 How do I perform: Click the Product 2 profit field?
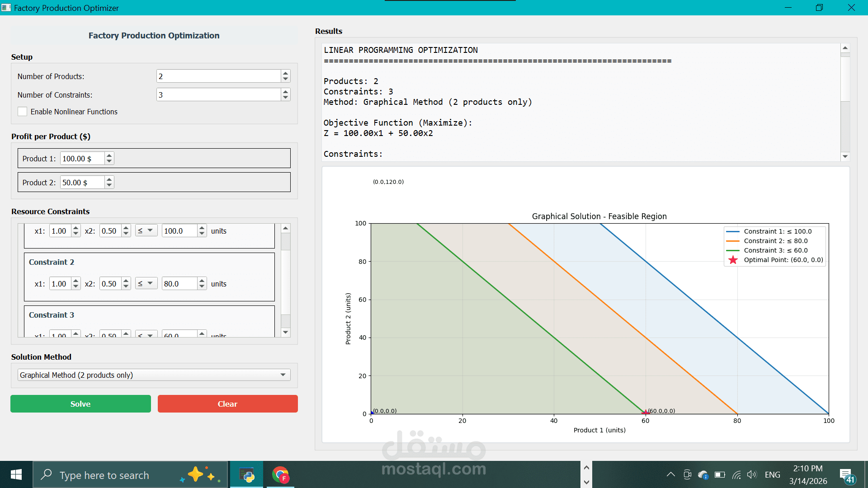[x=82, y=183]
